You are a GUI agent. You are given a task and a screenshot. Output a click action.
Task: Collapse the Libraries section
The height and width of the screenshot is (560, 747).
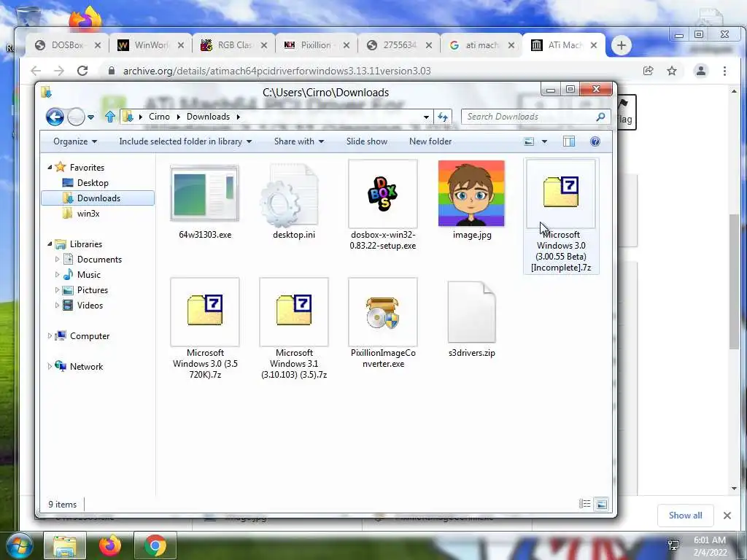click(x=50, y=244)
